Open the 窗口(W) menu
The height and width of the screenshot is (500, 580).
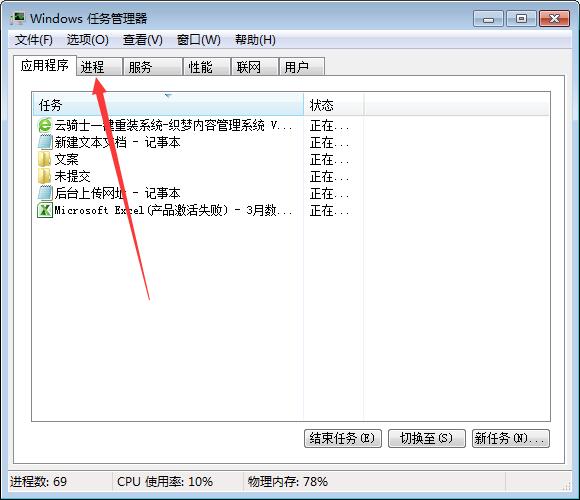coord(199,40)
